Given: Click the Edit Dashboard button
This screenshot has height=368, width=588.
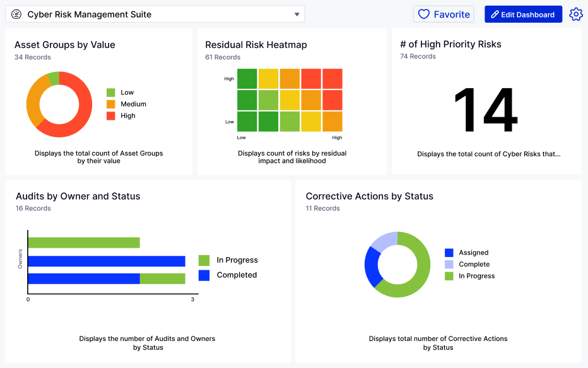Looking at the screenshot, I should point(523,13).
